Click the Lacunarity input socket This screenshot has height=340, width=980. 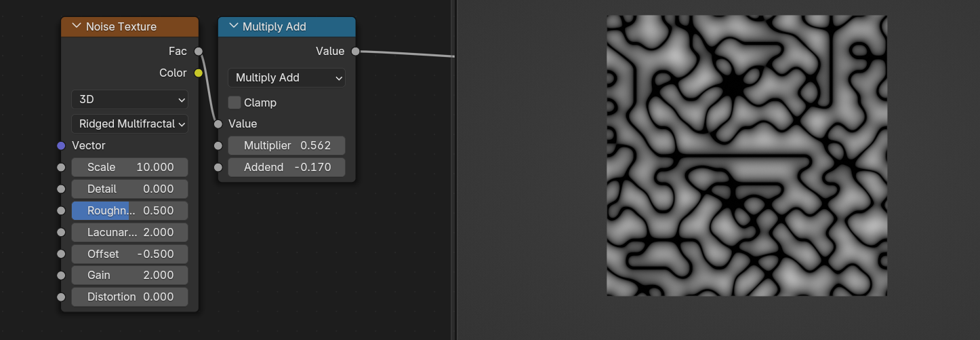[61, 232]
